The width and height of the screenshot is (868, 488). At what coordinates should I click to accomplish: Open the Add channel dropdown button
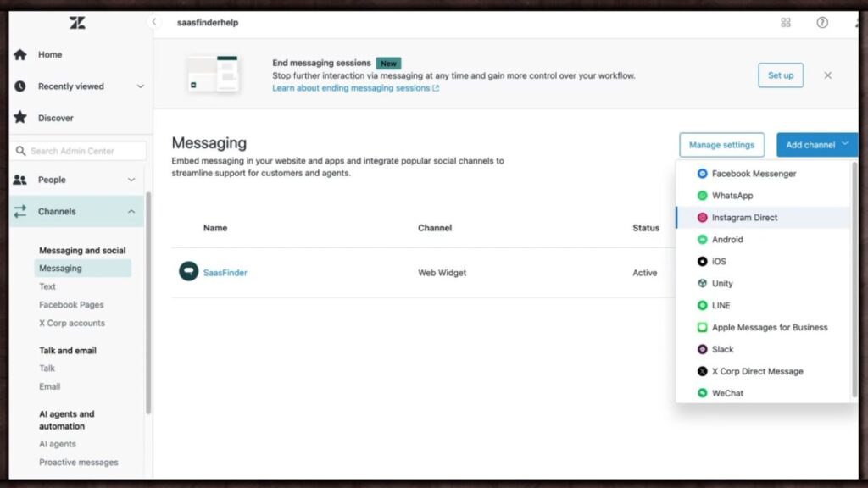pos(817,144)
